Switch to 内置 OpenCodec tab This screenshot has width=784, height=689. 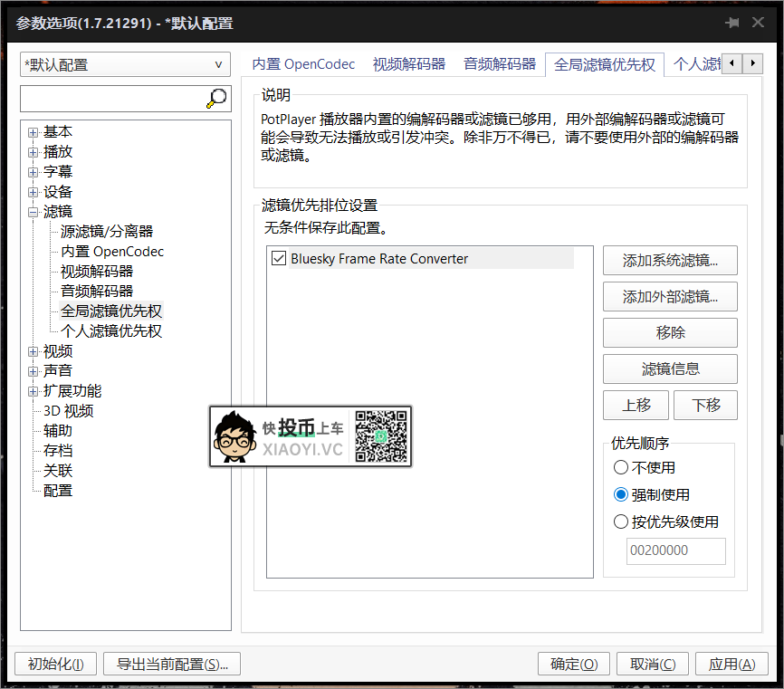pos(303,64)
